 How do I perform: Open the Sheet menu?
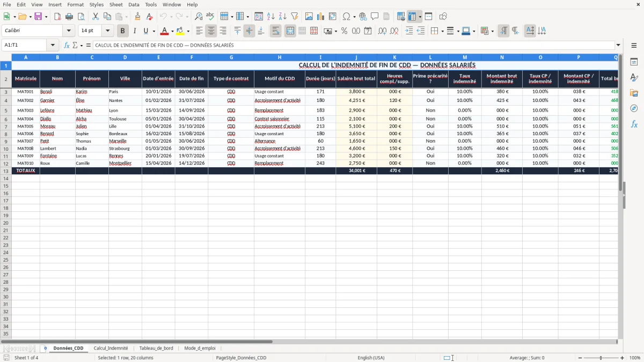click(116, 4)
